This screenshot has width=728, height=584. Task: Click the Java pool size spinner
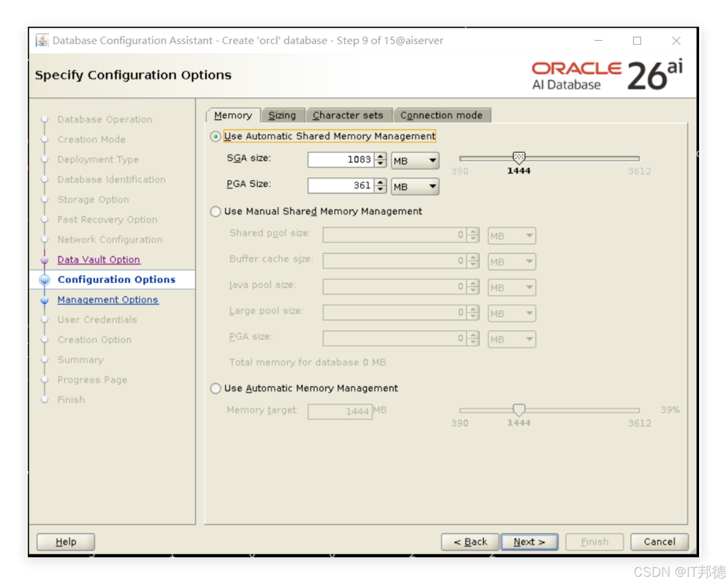pyautogui.click(x=473, y=286)
